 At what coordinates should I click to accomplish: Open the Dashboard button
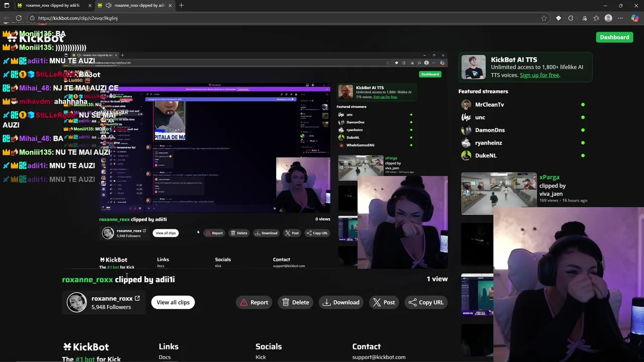614,37
